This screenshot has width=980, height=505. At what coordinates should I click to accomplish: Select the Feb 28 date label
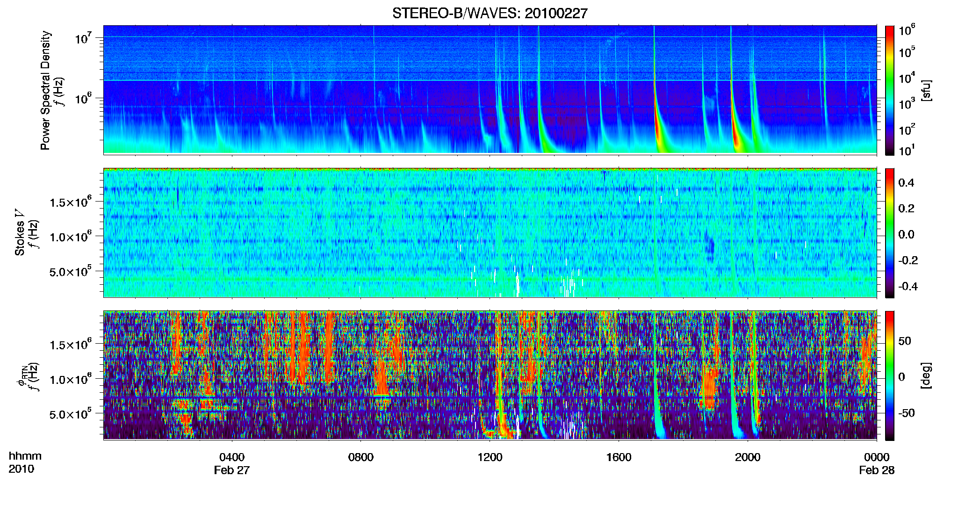pos(877,470)
